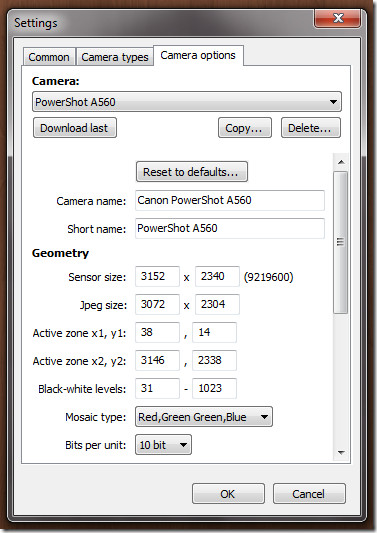Click the scrollbar down arrow
377x533 pixels.
point(341,452)
